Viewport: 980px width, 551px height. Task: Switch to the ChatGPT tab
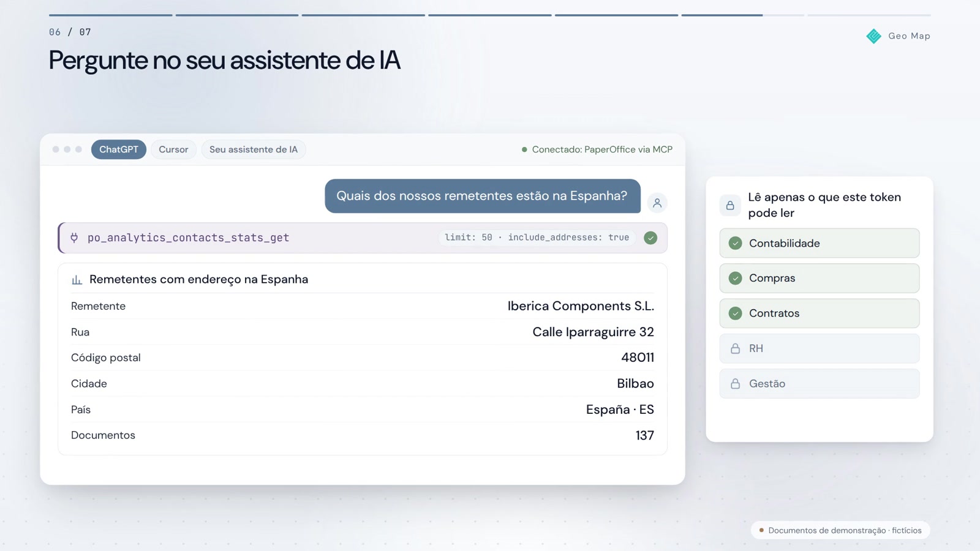tap(119, 149)
